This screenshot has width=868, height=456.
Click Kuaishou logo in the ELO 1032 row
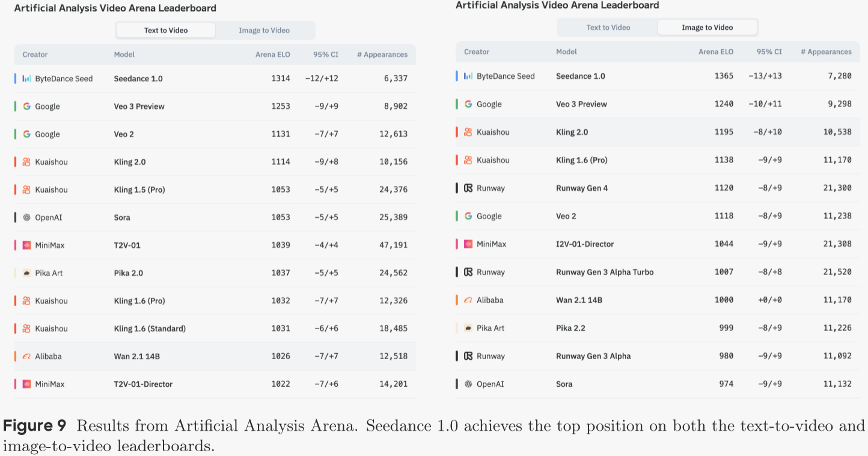26,301
